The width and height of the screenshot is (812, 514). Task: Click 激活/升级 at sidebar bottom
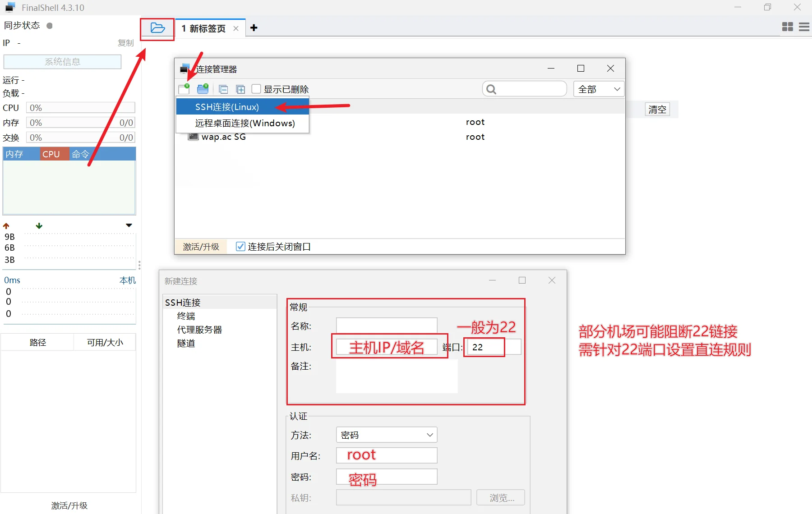click(x=69, y=505)
